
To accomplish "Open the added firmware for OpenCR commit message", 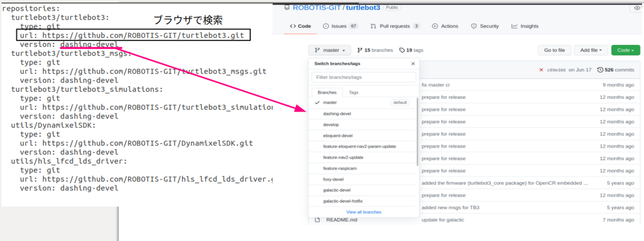I will [x=505, y=183].
